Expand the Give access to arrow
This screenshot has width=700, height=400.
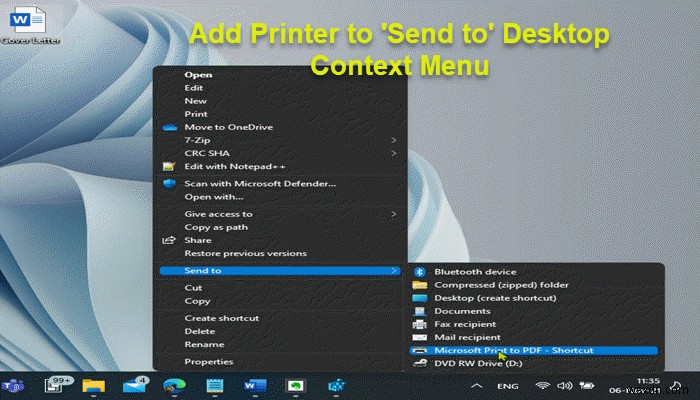coord(393,214)
